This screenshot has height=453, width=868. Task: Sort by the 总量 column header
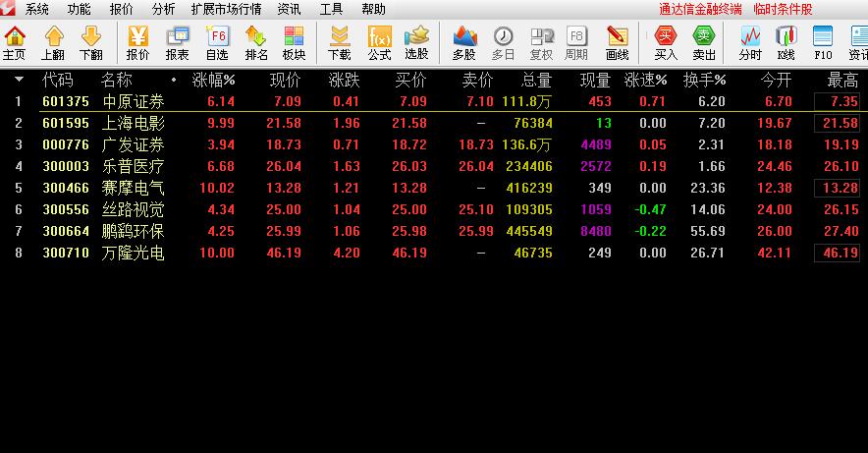pos(536,81)
